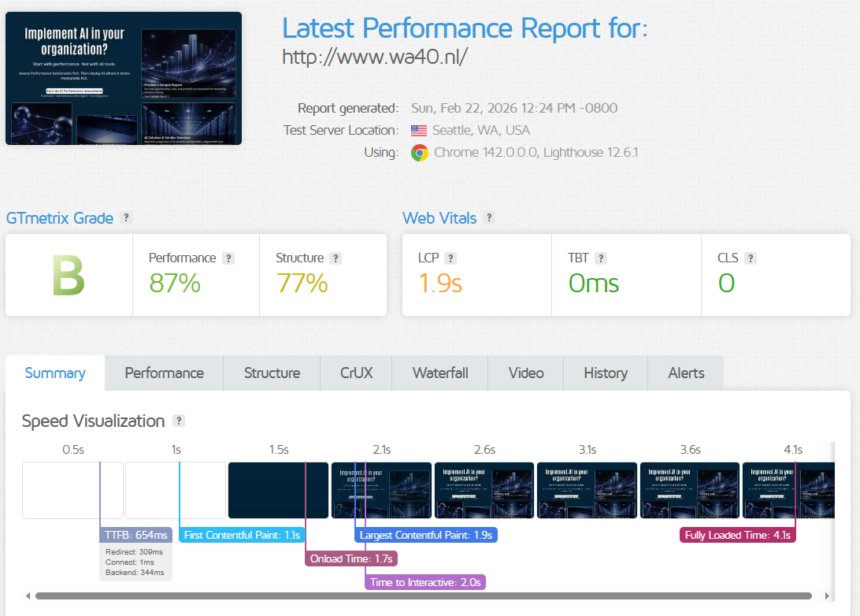Click the TTFB: 654ms timing marker
Image resolution: width=860 pixels, height=616 pixels.
135,536
